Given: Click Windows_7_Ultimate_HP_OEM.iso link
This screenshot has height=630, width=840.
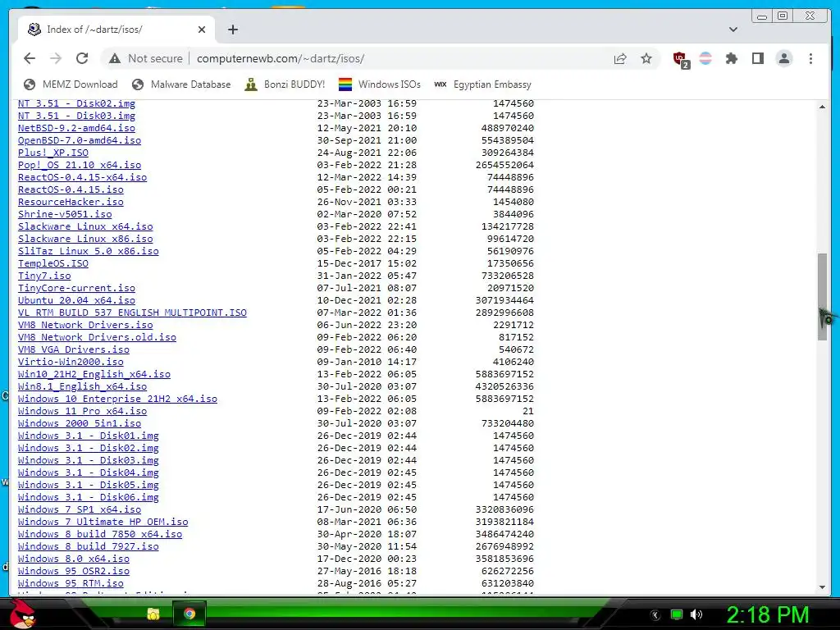Looking at the screenshot, I should tap(103, 523).
